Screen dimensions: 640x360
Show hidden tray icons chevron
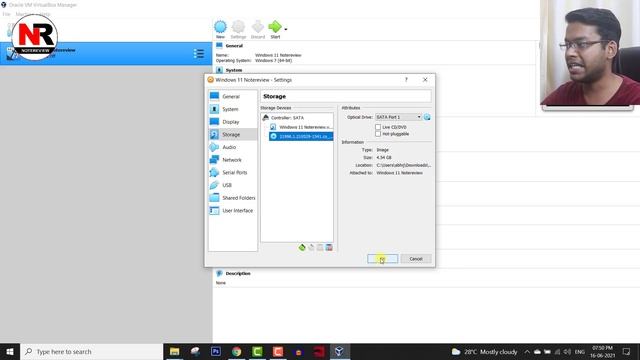pos(527,351)
